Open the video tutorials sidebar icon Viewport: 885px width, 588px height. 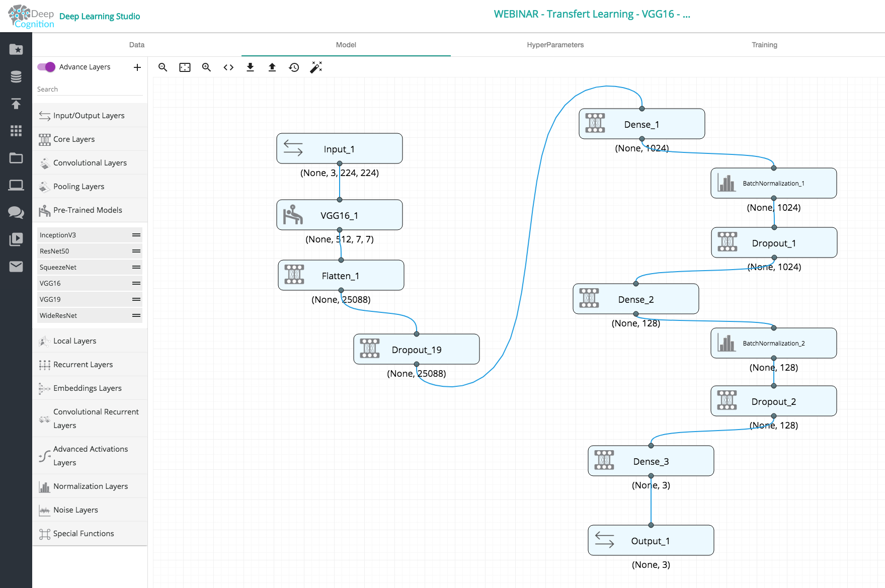16,239
